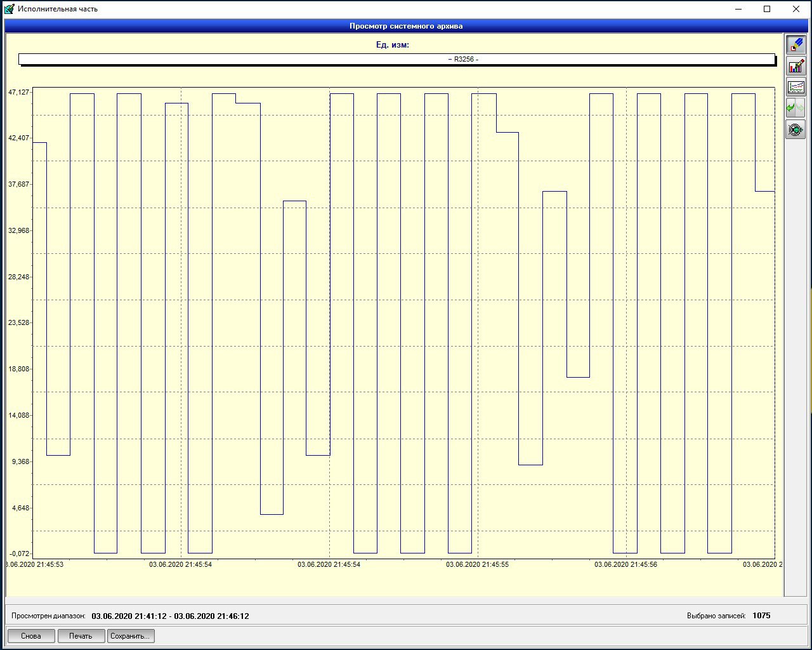812x650 pixels.
Task: Click the Просмотр системного архива header
Action: (406, 26)
